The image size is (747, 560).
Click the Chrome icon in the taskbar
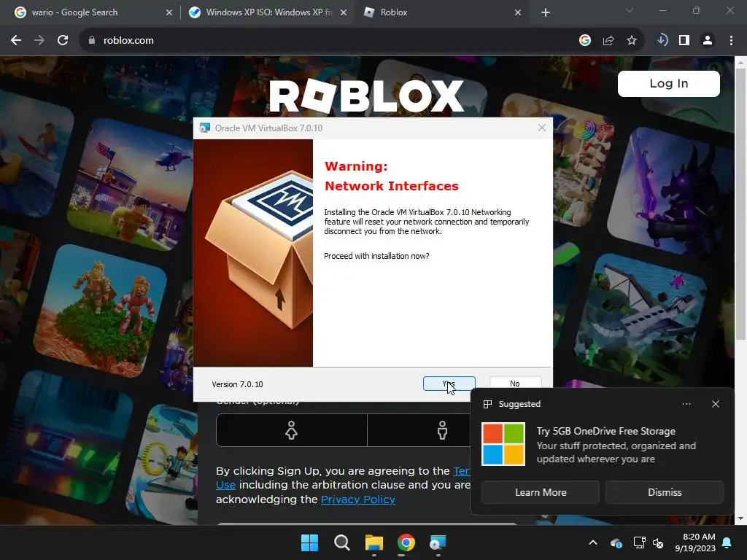(406, 542)
